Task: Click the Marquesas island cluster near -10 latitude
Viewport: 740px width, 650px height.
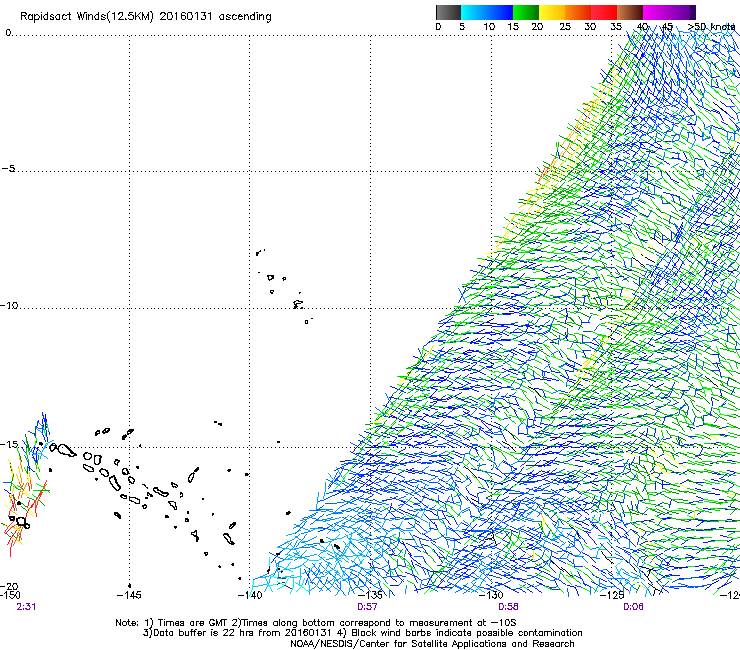Action: [285, 286]
